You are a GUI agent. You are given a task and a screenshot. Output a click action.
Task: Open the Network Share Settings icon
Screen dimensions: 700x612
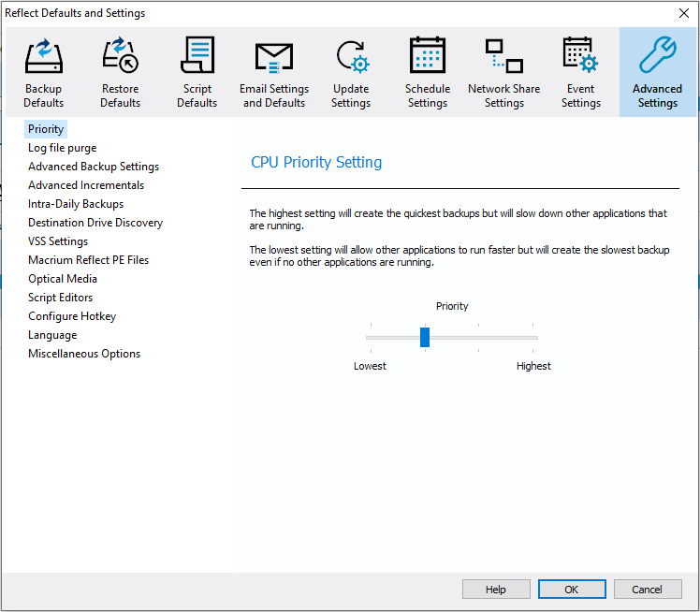point(504,56)
